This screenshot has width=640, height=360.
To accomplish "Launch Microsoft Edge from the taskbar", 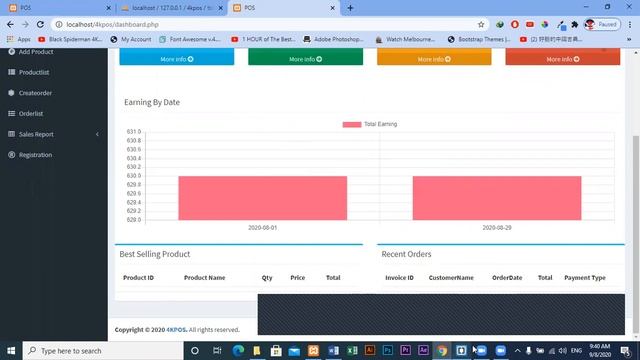I will point(238,351).
